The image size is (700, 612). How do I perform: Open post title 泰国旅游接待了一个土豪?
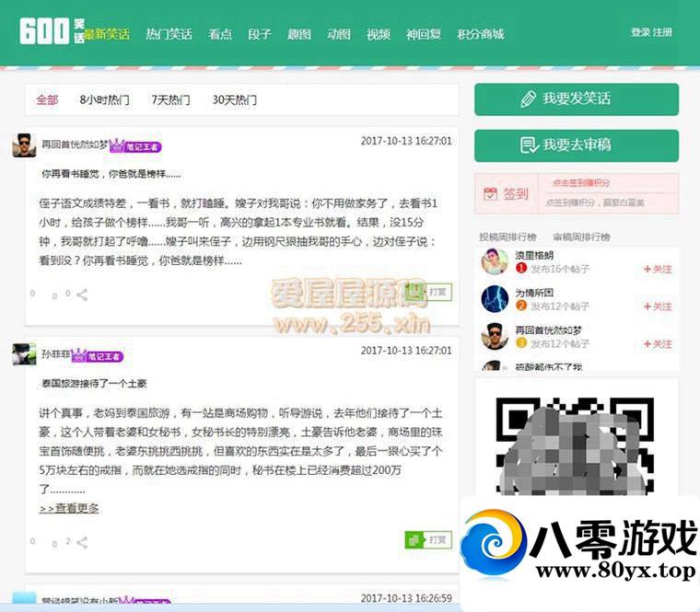94,384
